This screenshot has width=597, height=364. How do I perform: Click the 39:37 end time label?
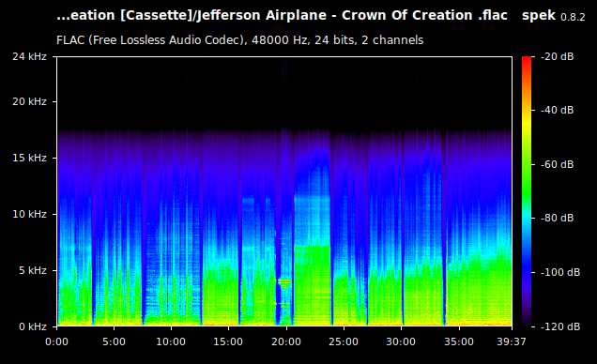[x=512, y=341]
